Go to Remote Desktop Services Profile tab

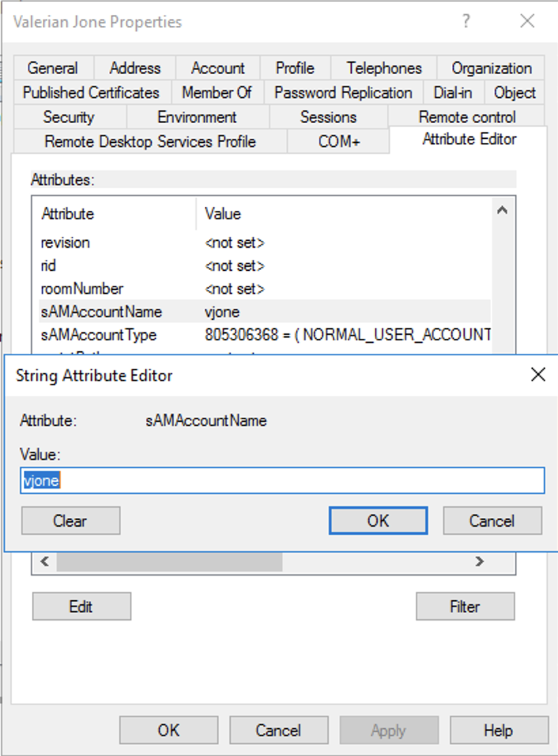150,142
